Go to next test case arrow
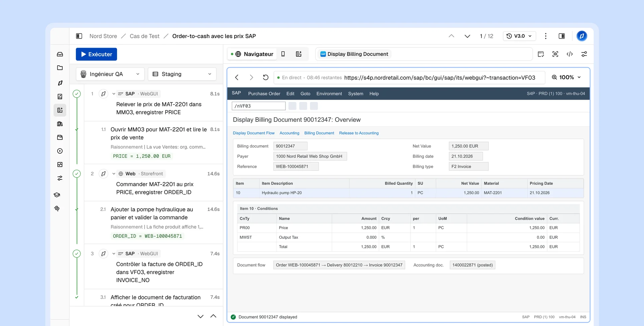 [467, 36]
